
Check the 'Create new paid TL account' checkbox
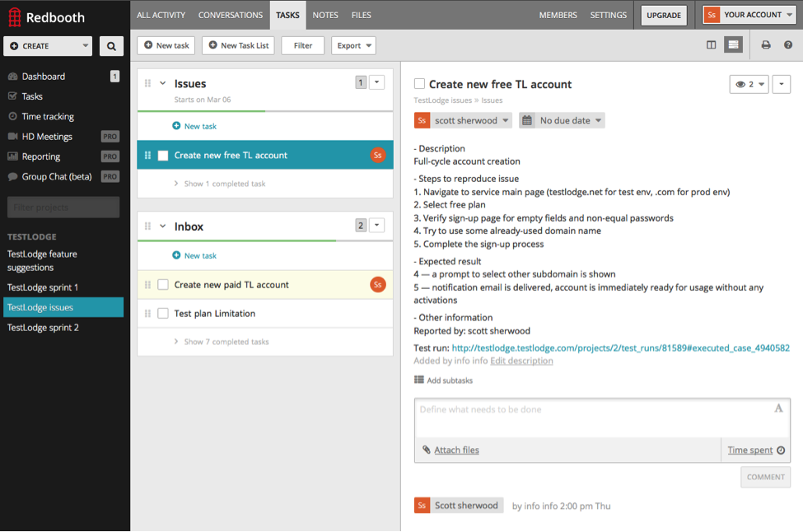tap(163, 285)
